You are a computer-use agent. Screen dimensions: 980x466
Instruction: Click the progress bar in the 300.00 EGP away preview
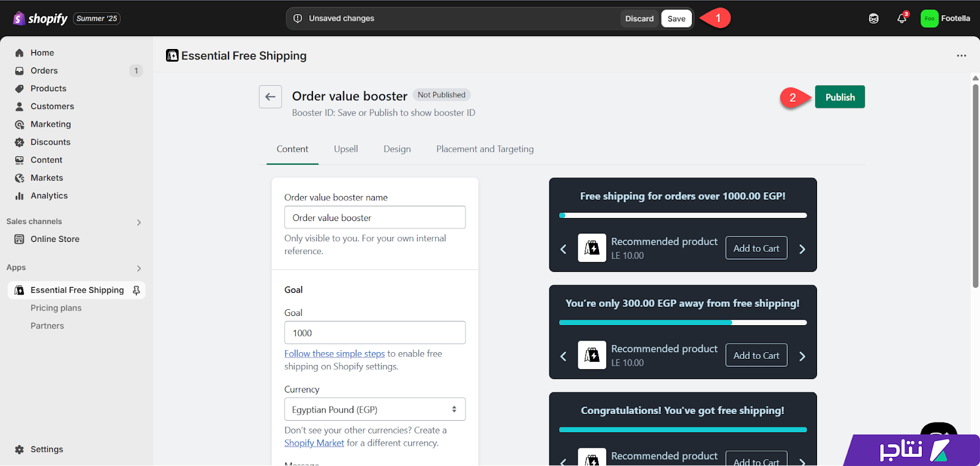683,323
